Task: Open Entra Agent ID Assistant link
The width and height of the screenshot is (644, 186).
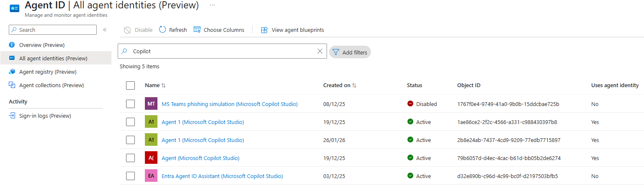Action: click(x=222, y=176)
